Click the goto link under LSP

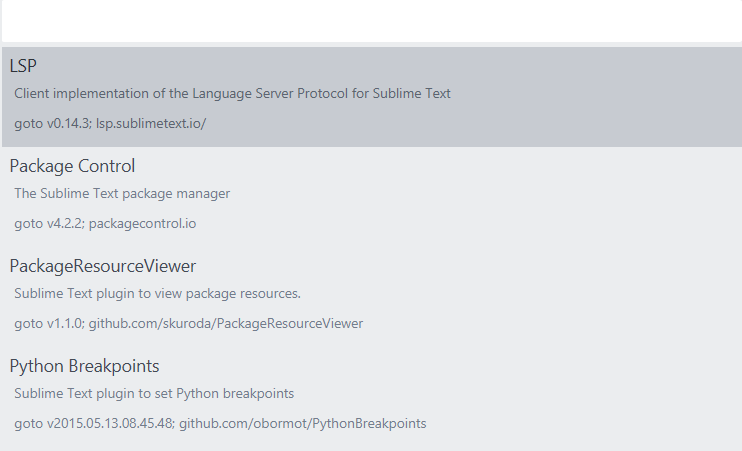click(28, 124)
